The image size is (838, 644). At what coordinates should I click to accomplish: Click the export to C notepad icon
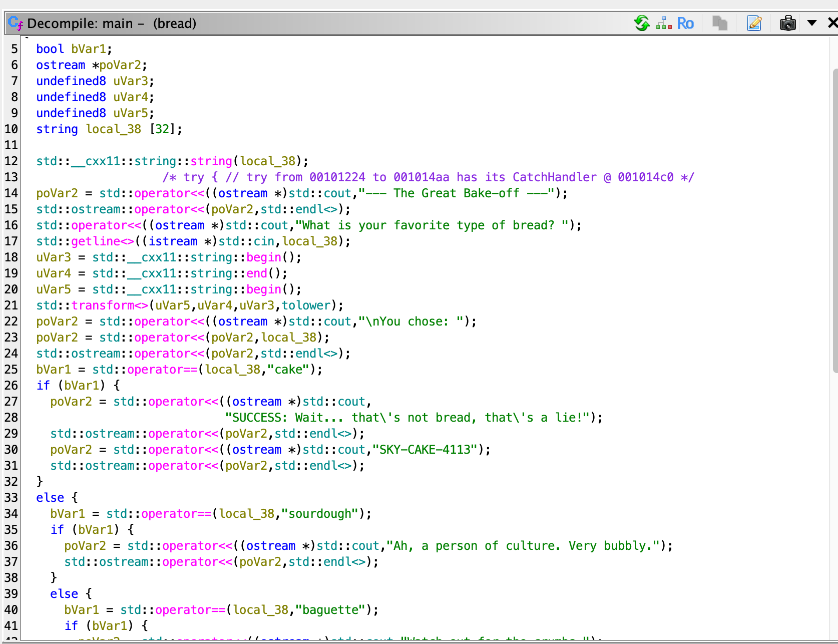[x=754, y=23]
